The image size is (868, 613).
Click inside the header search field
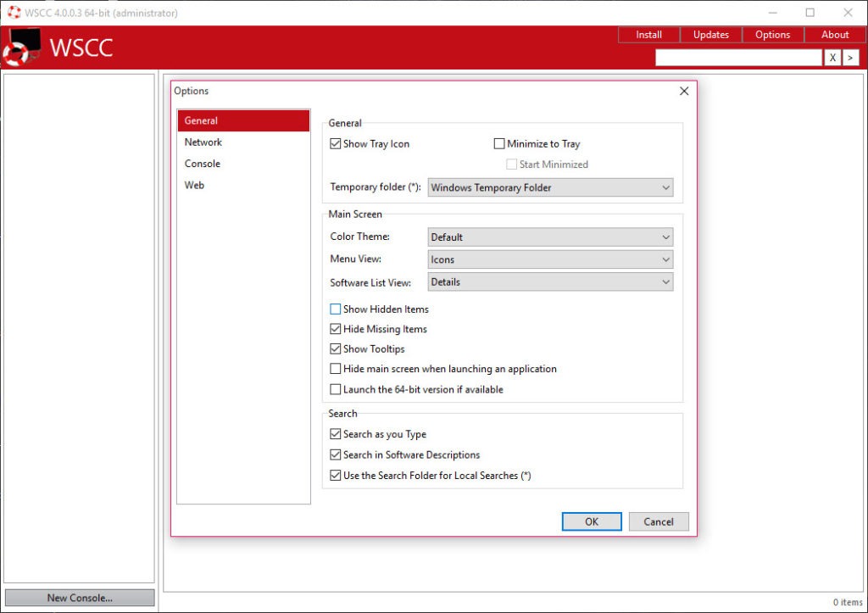[738, 58]
